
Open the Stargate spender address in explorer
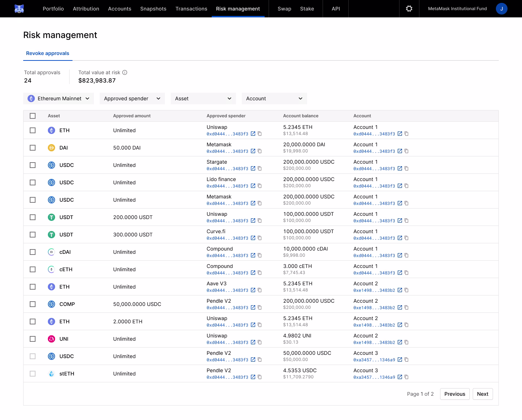tap(253, 168)
